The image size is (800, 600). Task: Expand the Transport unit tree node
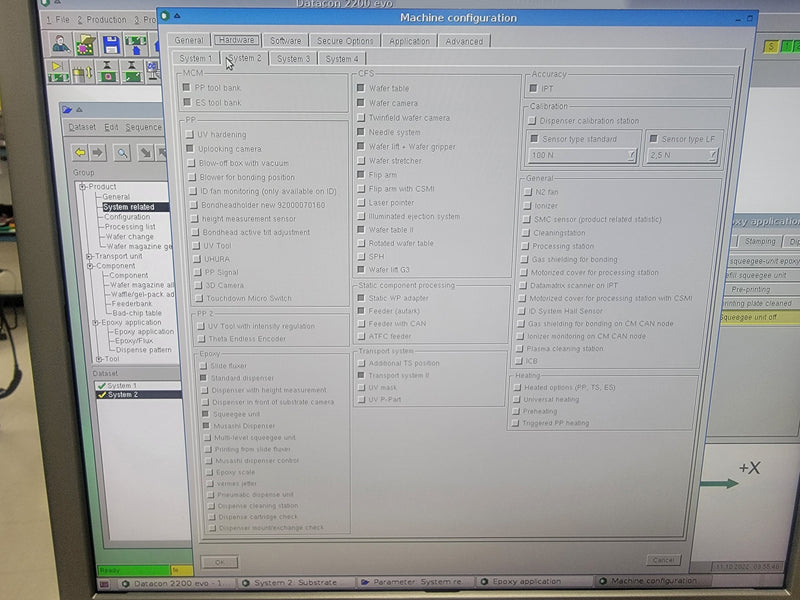click(89, 256)
